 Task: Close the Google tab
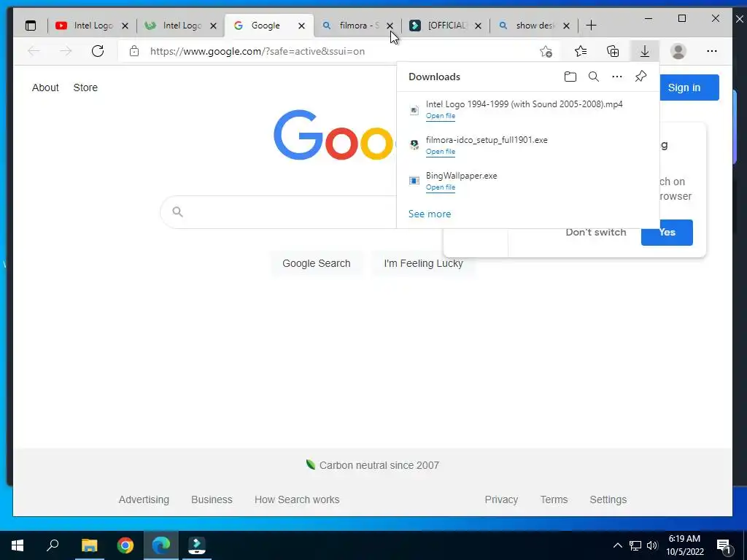pos(301,26)
